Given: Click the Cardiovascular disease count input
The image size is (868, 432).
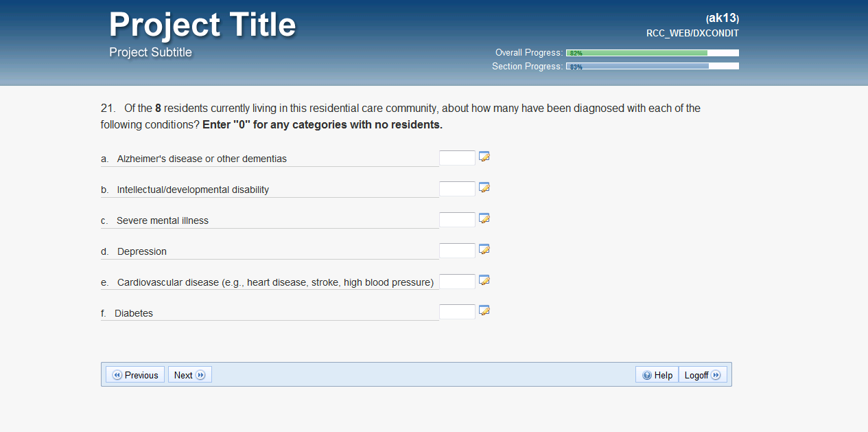Looking at the screenshot, I should coord(457,282).
